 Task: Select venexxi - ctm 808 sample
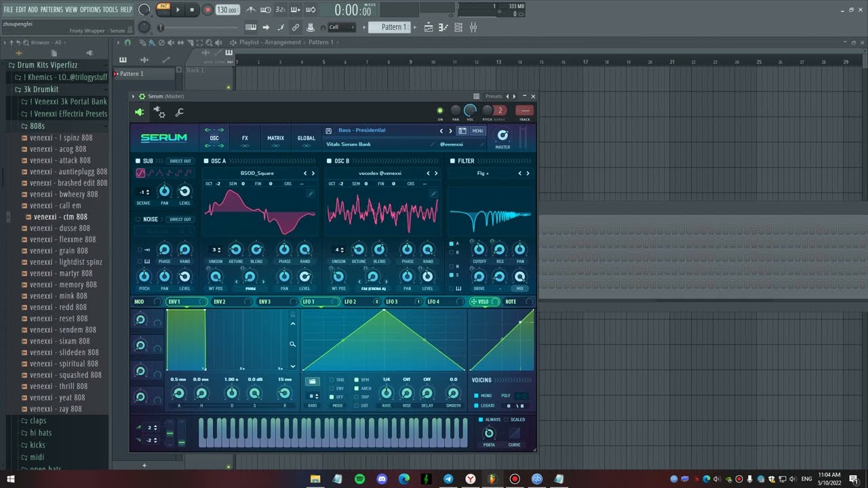point(60,217)
